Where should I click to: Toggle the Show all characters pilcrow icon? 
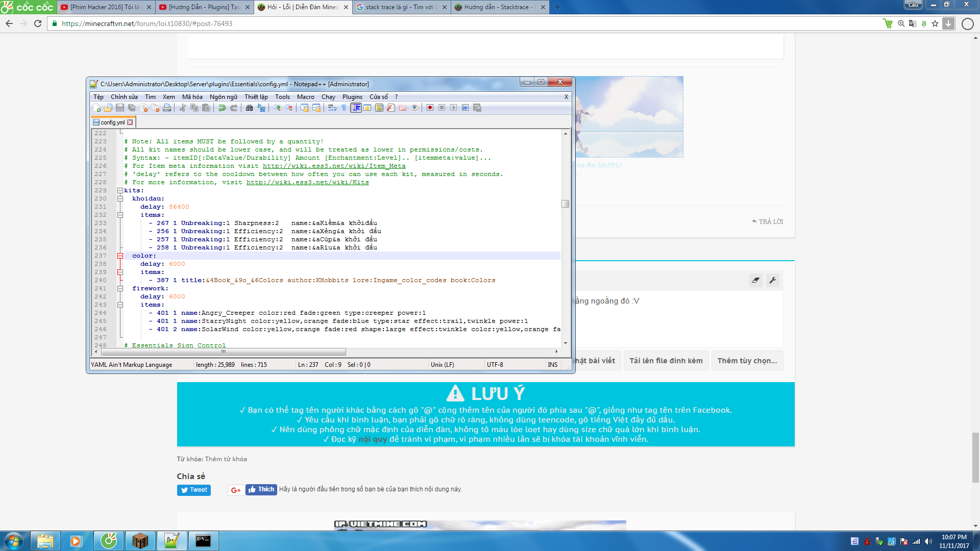(x=344, y=108)
